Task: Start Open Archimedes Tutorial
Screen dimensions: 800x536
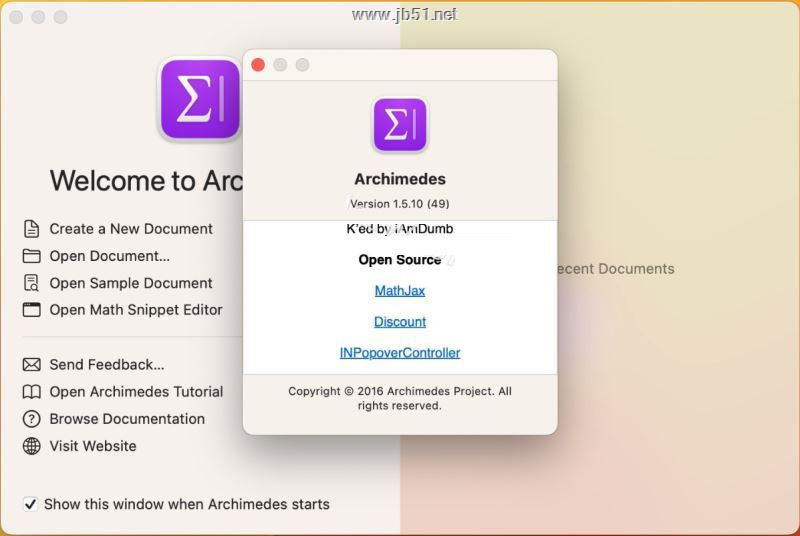Action: (x=136, y=392)
